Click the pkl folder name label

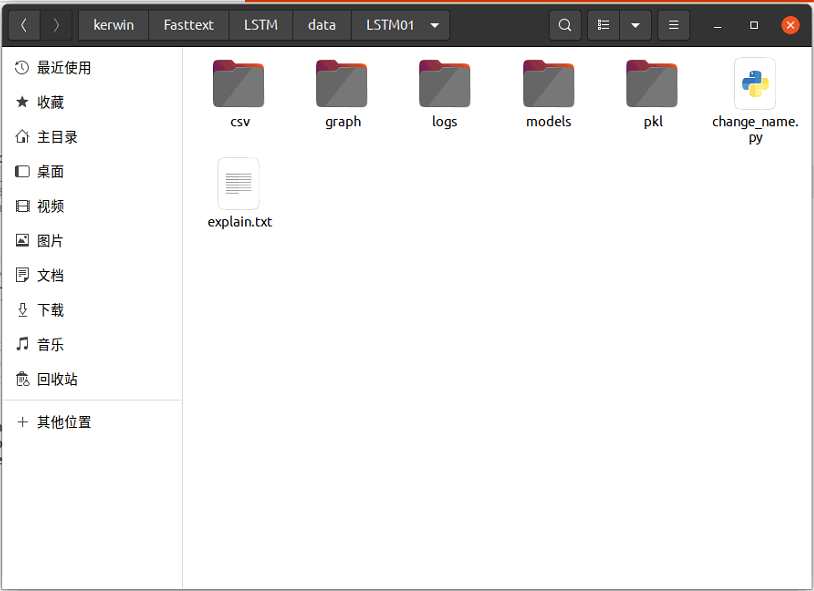(x=653, y=122)
